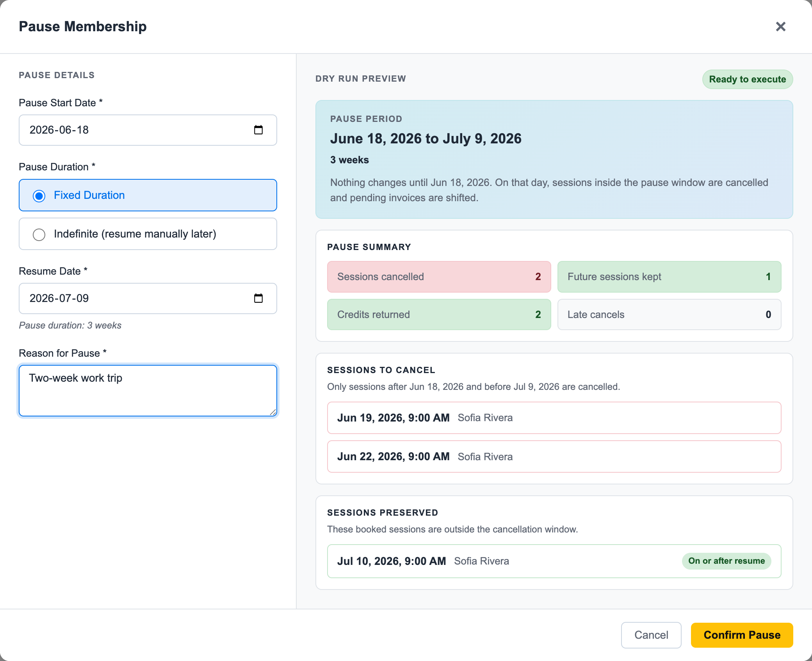This screenshot has width=812, height=661.
Task: Click the DRY RUN PREVIEW heading
Action: (361, 79)
